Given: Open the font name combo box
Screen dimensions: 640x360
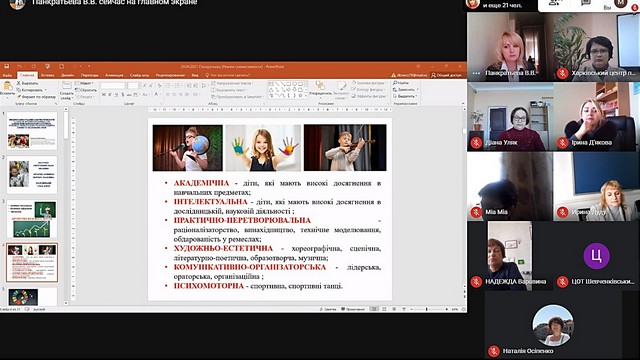Looking at the screenshot, I should pyautogui.click(x=113, y=86).
